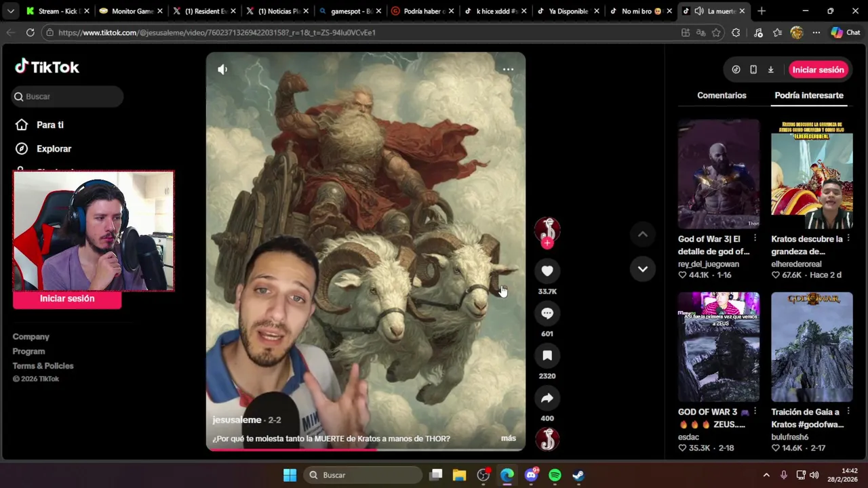
Task: Open Steam from the taskbar
Action: [578, 475]
